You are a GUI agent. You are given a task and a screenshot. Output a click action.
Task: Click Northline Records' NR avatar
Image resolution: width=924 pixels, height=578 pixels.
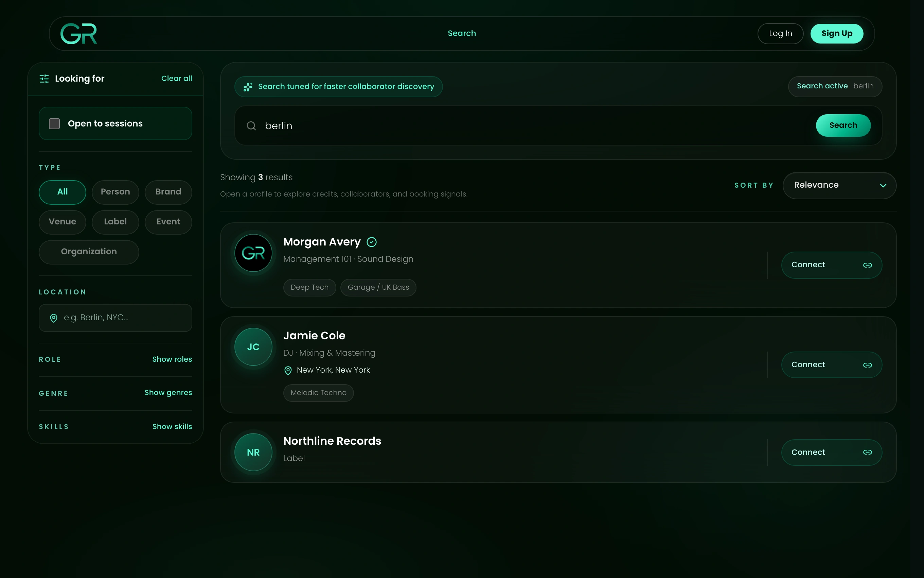(253, 452)
